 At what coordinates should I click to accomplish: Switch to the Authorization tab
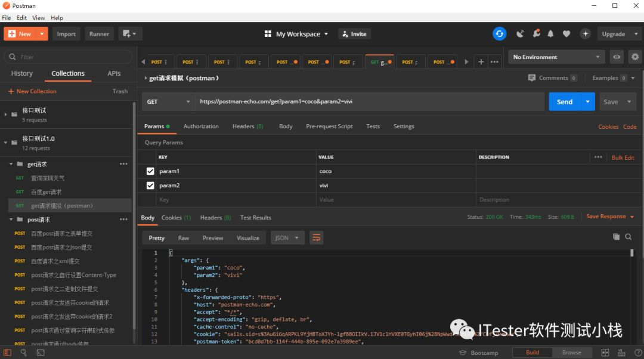click(x=201, y=126)
